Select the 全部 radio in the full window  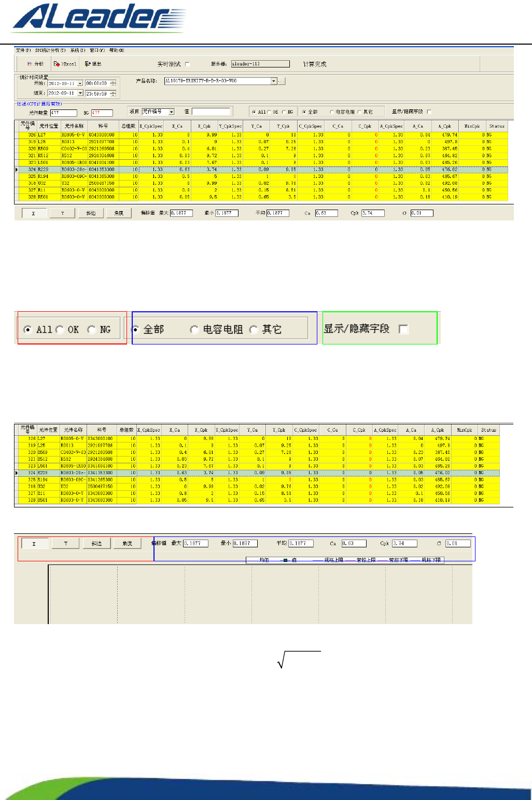304,112
